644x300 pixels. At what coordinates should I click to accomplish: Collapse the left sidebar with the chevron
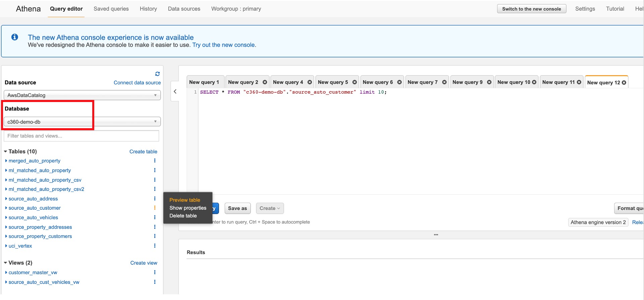(175, 91)
